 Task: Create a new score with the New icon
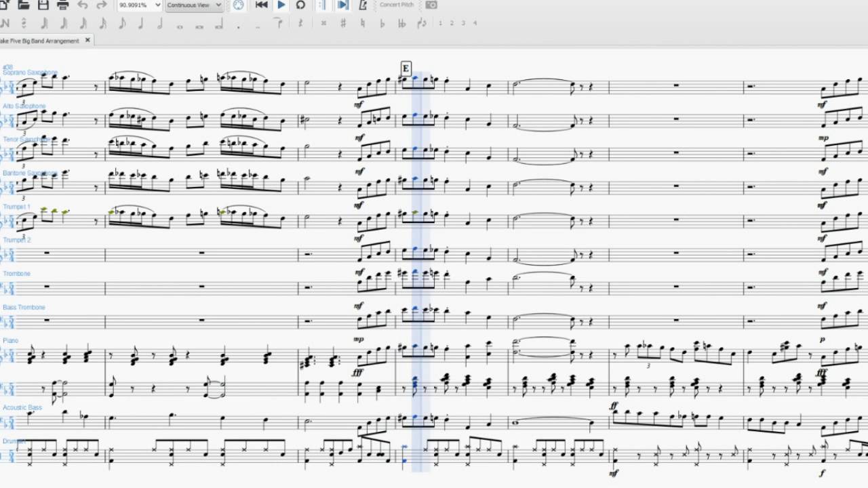3,5
